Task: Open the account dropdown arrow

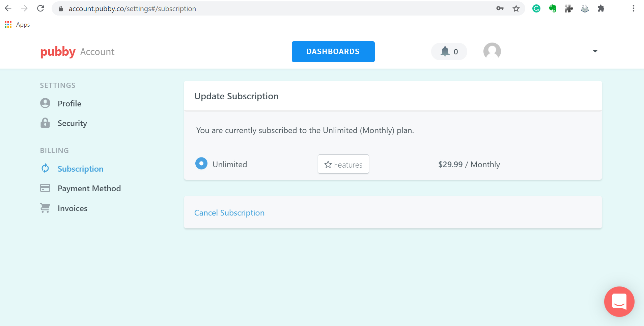Action: tap(595, 51)
